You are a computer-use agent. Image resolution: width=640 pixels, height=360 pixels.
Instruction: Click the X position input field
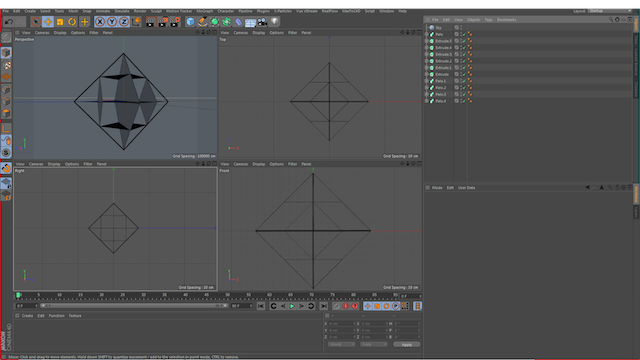341,324
